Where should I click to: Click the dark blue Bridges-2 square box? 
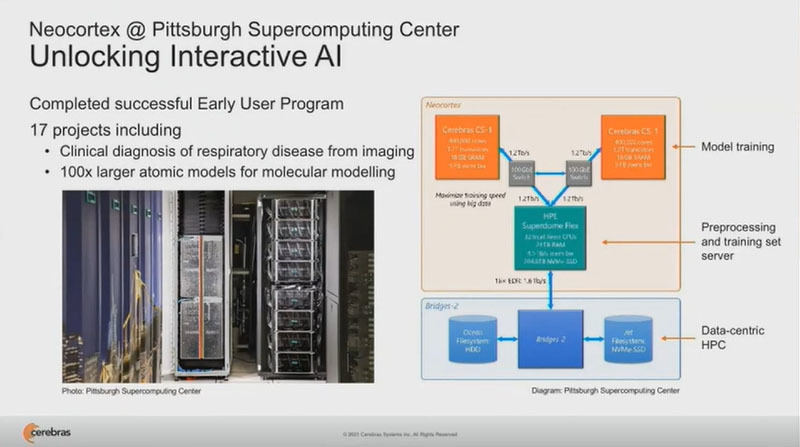pos(551,339)
